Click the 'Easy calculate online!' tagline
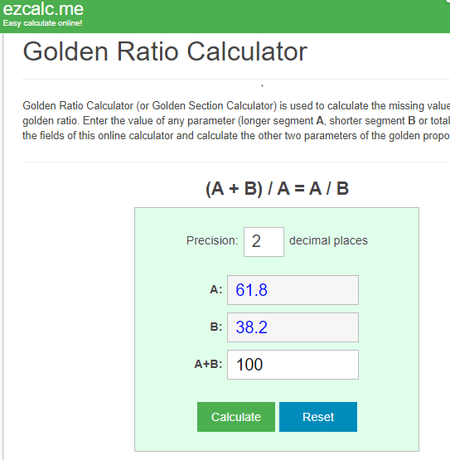This screenshot has width=450, height=460. [x=43, y=23]
